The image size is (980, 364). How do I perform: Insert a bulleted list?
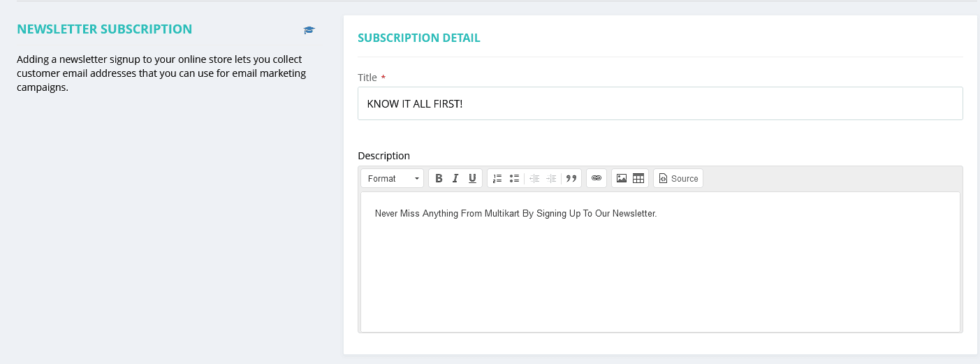(514, 178)
